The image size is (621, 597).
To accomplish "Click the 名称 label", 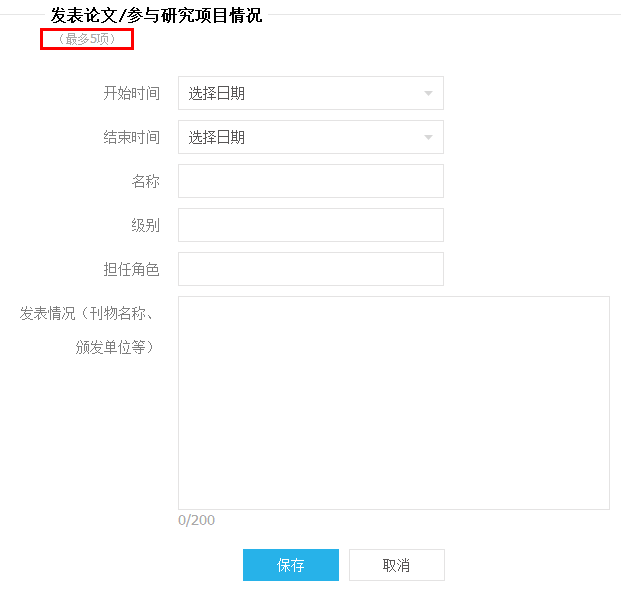I will 145,182.
